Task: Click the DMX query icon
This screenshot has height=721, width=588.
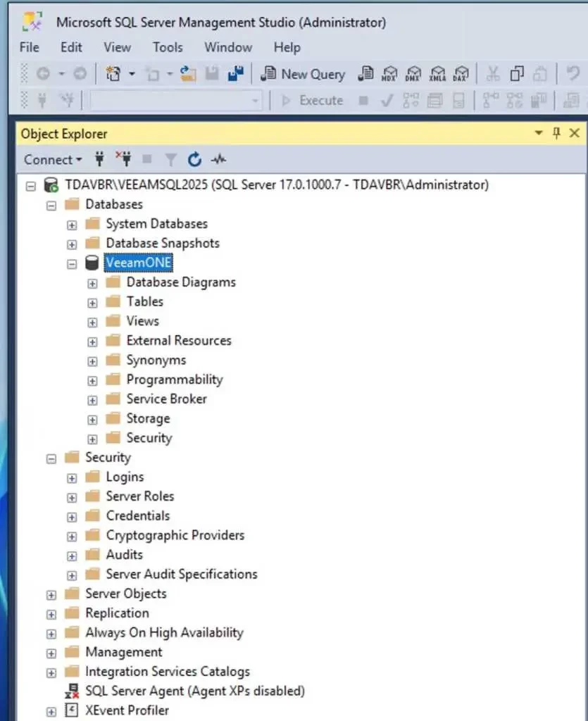Action: click(413, 74)
